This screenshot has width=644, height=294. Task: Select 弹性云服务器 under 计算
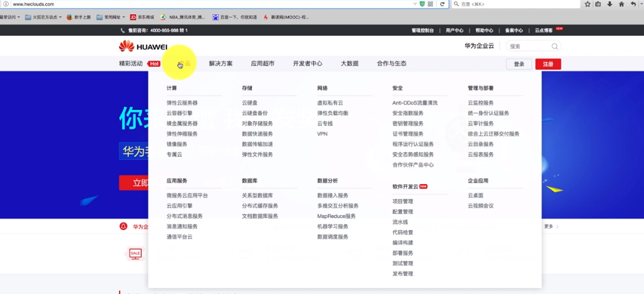[x=182, y=102]
